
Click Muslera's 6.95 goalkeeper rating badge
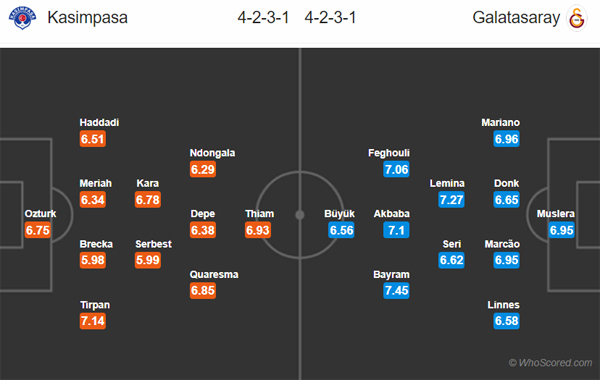[561, 230]
